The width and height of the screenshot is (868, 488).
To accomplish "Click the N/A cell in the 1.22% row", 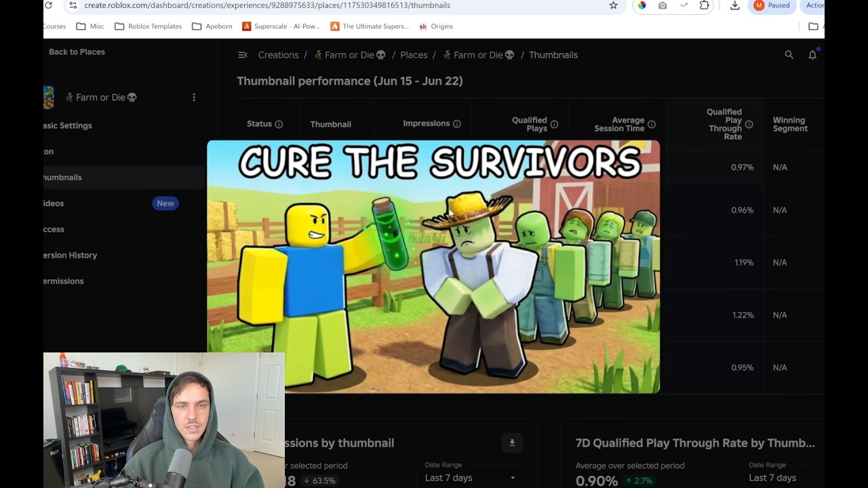I will tap(780, 315).
